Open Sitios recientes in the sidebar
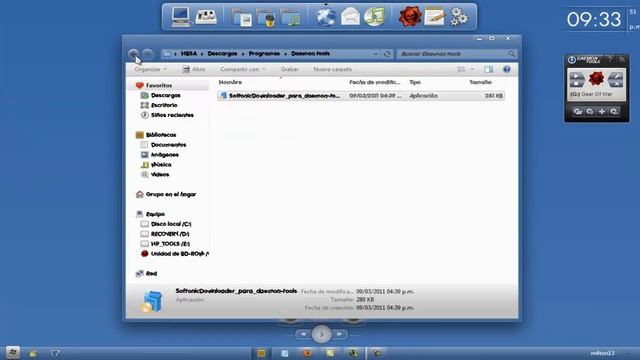 [x=172, y=115]
